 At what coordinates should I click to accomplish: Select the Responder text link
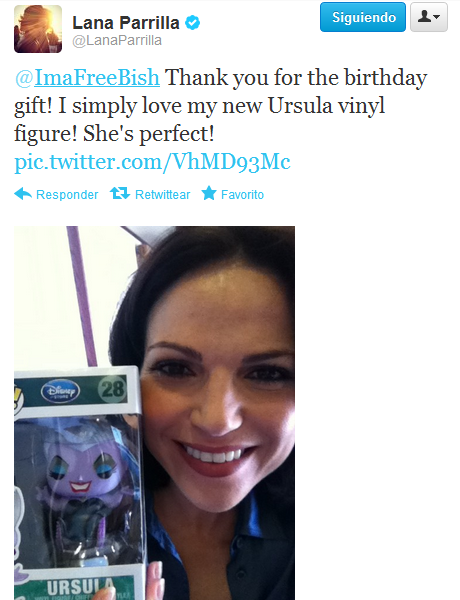point(67,195)
